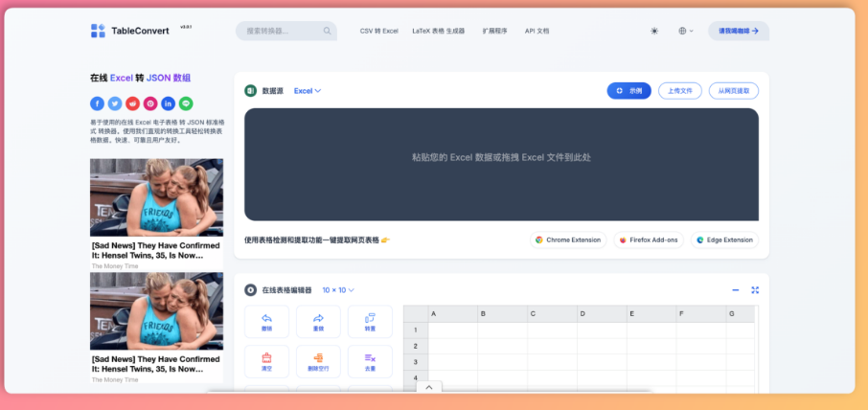Click the red 清空 clear button
868x410 pixels.
pyautogui.click(x=267, y=361)
